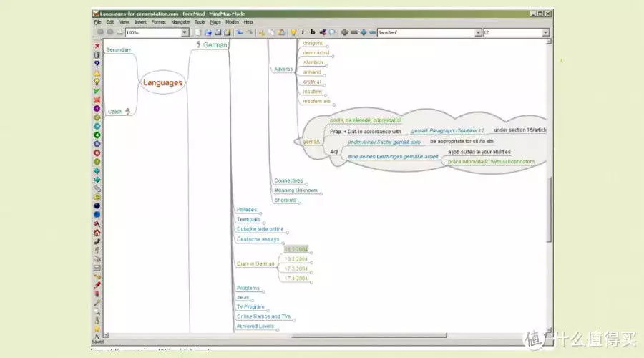This screenshot has width=644, height=358.
Task: Add the light bulb idea icon
Action: tap(97, 82)
